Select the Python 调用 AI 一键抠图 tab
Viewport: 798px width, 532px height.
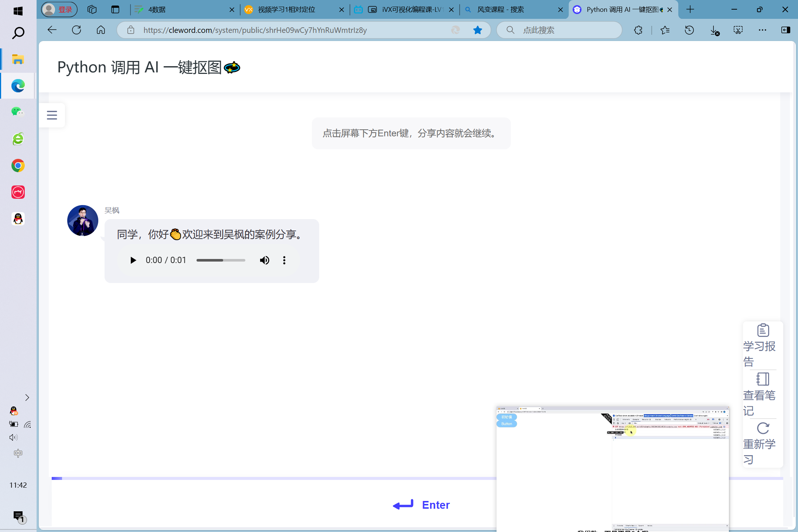pyautogui.click(x=623, y=10)
